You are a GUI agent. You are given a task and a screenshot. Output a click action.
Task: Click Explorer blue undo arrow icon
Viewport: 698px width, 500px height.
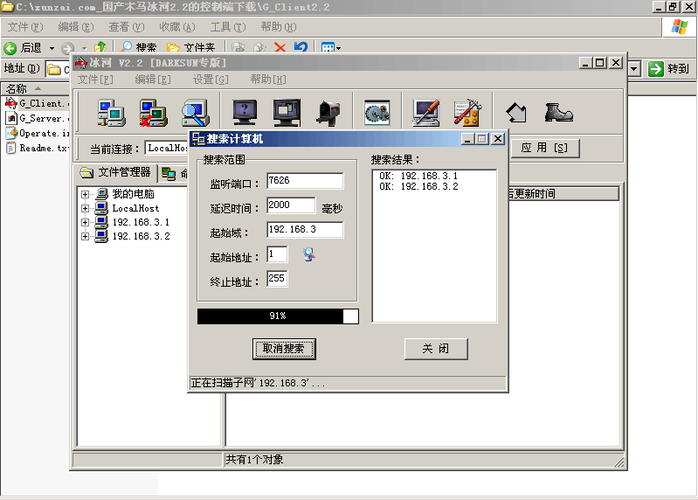click(x=301, y=47)
